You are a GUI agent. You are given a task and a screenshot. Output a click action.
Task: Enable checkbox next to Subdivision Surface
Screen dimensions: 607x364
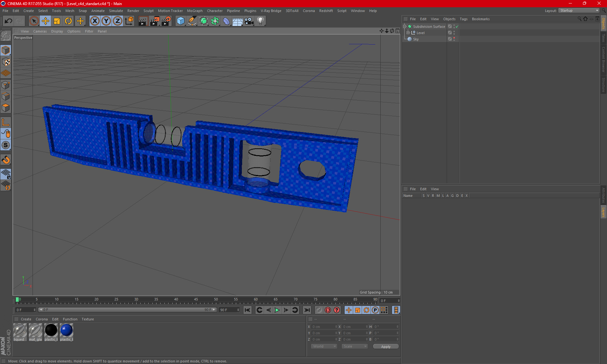click(457, 27)
